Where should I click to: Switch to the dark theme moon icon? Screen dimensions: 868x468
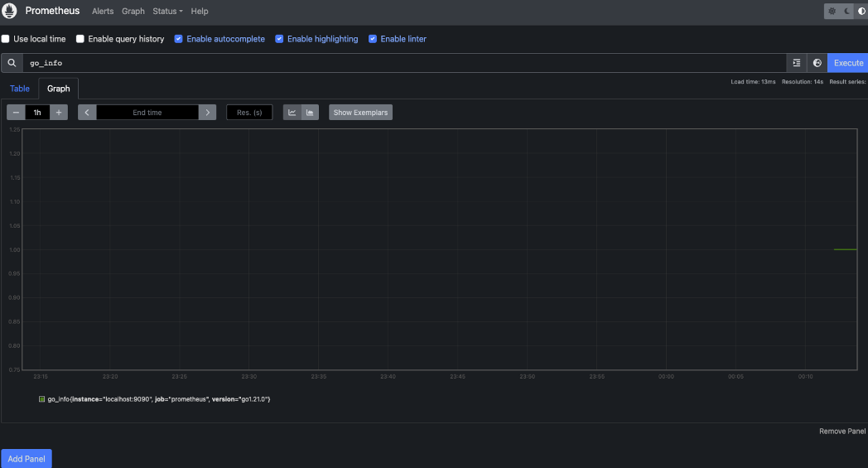846,11
